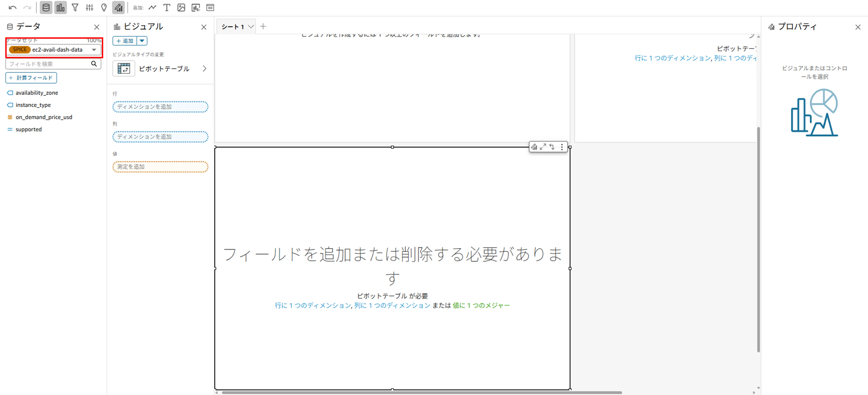This screenshot has height=395, width=868.
Task: Add a line insight icon
Action: pyautogui.click(x=152, y=7)
